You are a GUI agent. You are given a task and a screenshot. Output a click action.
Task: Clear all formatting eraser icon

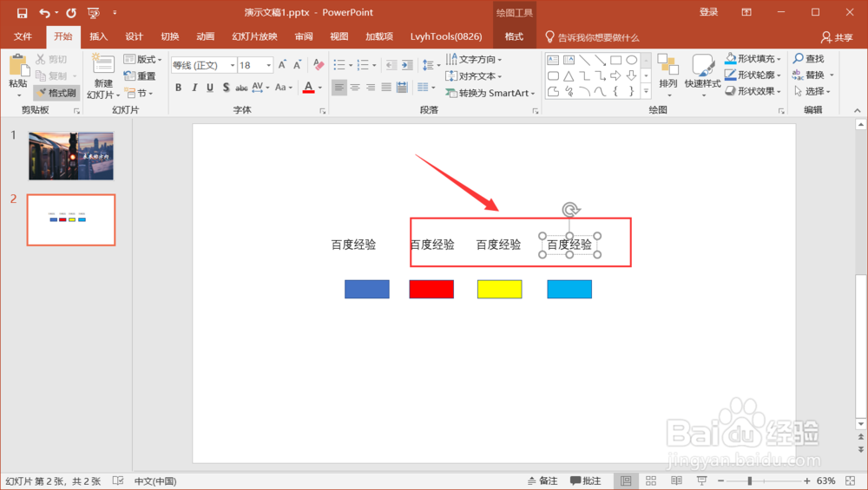(319, 65)
